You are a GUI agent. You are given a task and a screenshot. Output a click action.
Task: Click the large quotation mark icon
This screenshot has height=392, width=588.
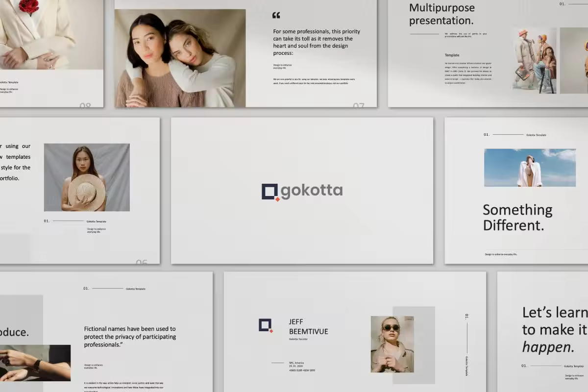(276, 15)
